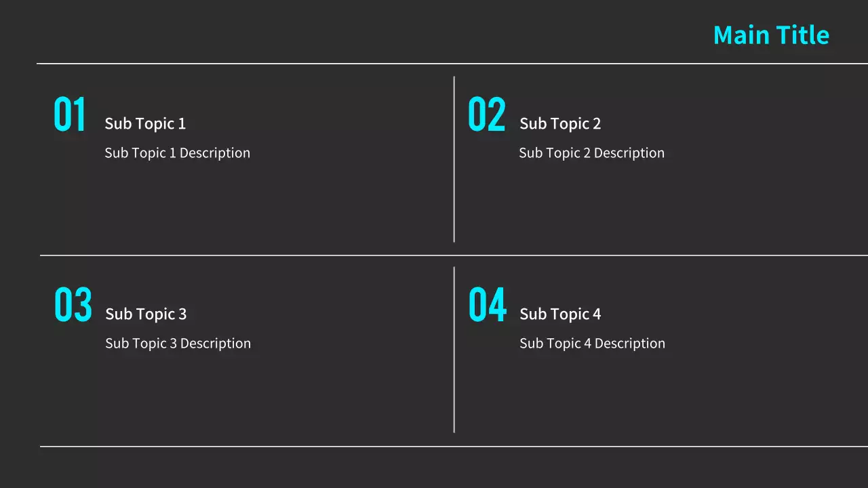Select the horizontal line under Main Title
This screenshot has height=488, width=868.
click(448, 64)
